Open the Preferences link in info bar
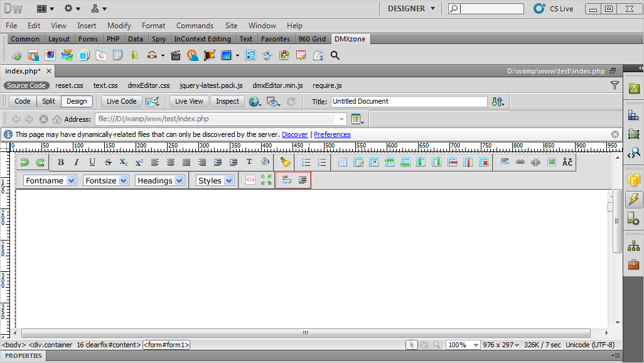The height and width of the screenshot is (363, 644). click(x=332, y=134)
